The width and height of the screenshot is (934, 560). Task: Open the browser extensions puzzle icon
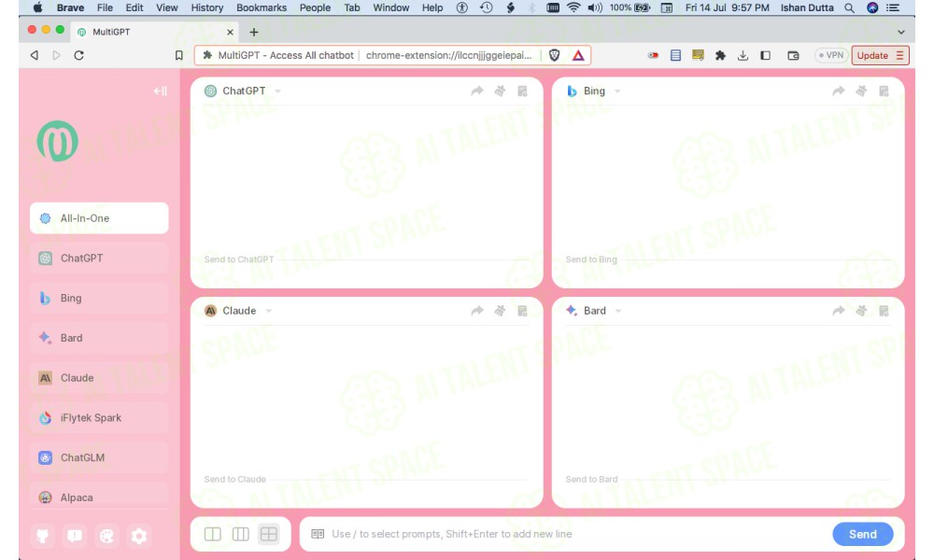pos(720,55)
